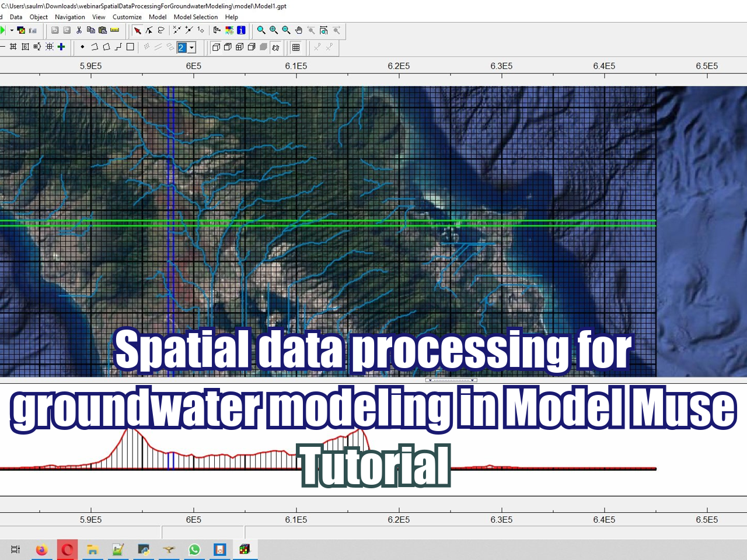Click the blue Show Cell Values info icon

tap(241, 30)
